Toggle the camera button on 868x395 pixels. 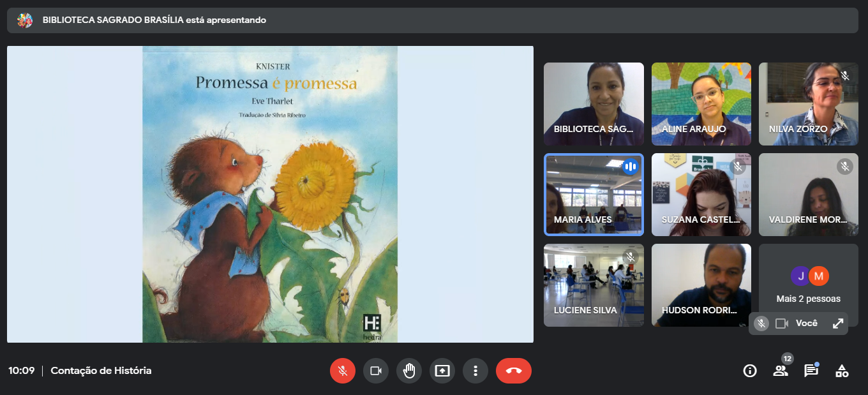pos(376,371)
